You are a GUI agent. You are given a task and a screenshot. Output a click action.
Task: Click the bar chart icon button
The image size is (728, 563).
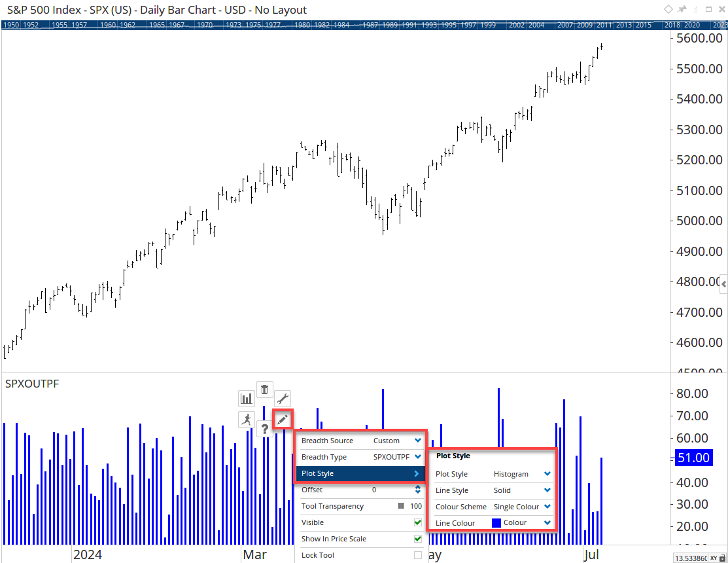tap(247, 399)
